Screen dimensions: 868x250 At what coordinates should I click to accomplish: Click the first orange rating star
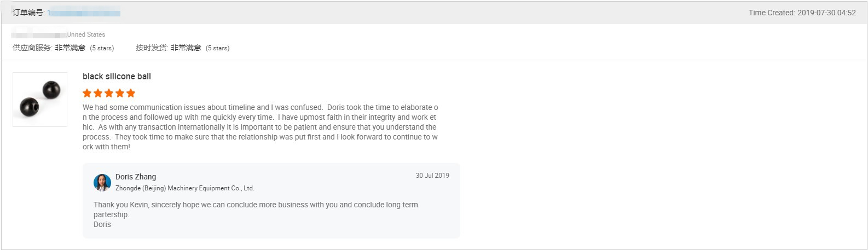[87, 93]
